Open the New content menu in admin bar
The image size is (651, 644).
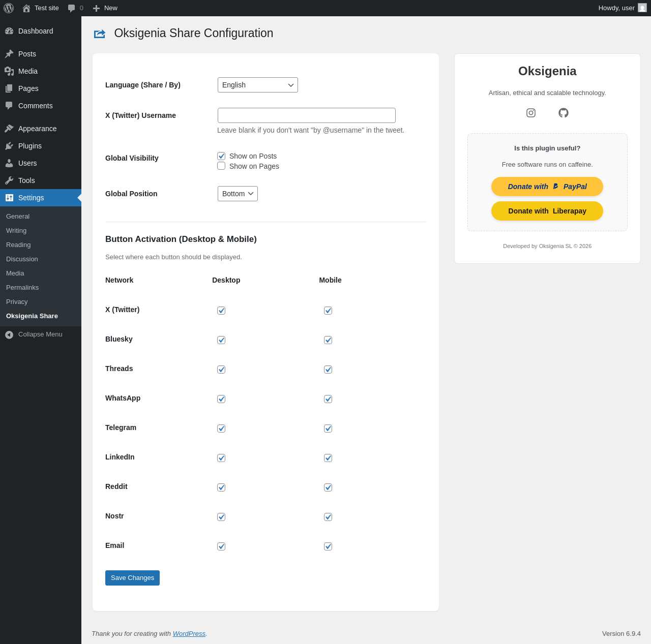tap(105, 8)
